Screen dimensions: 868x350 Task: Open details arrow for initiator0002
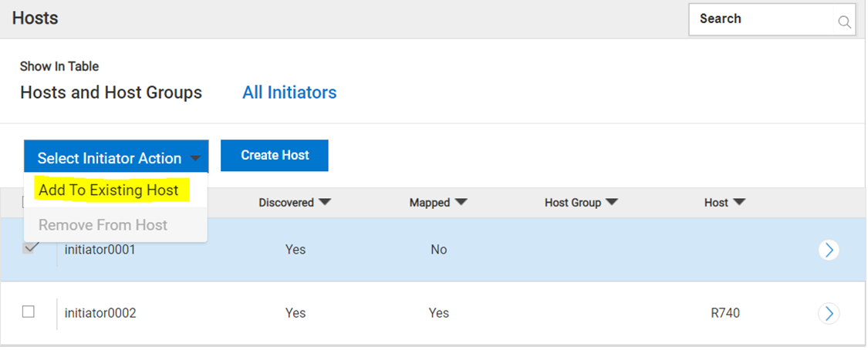click(829, 313)
